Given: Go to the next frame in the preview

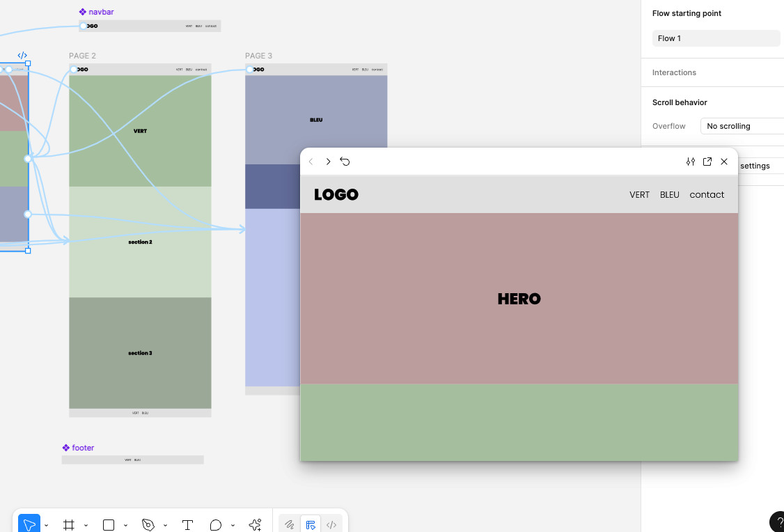Looking at the screenshot, I should [328, 162].
